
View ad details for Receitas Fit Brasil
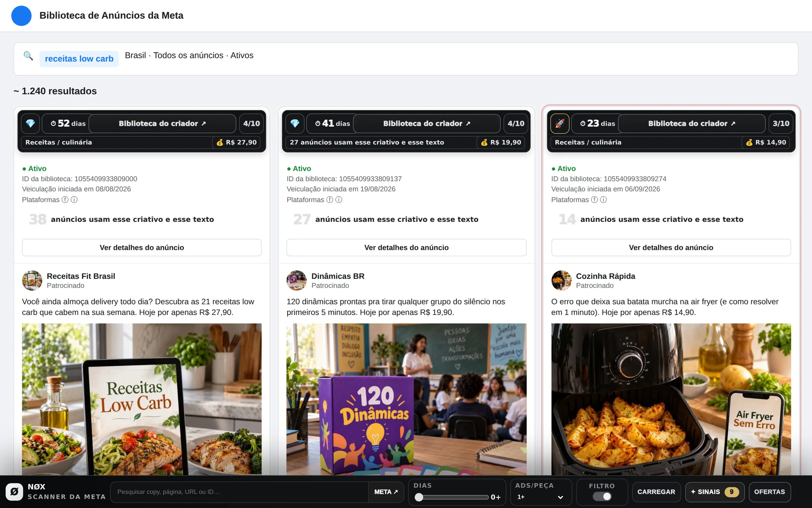[x=142, y=248]
